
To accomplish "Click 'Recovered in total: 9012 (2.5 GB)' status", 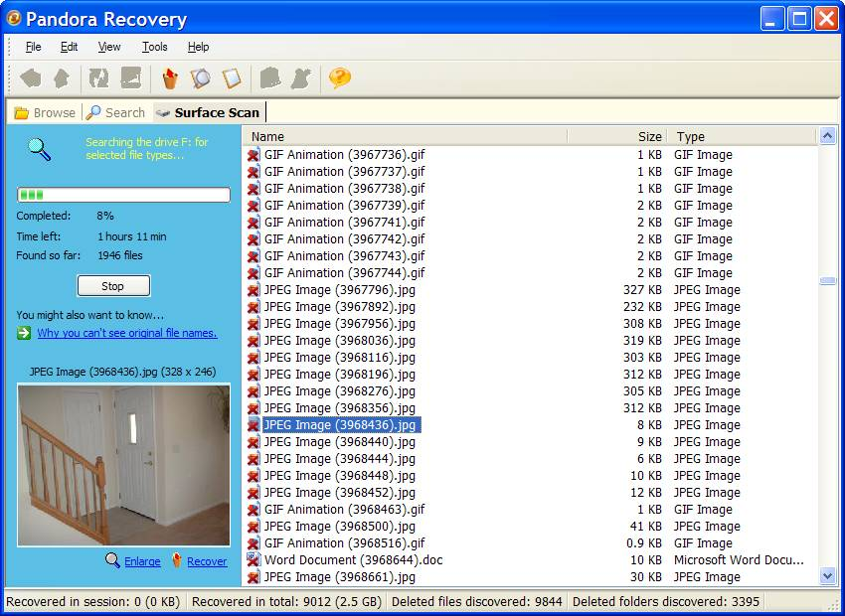I will click(286, 601).
